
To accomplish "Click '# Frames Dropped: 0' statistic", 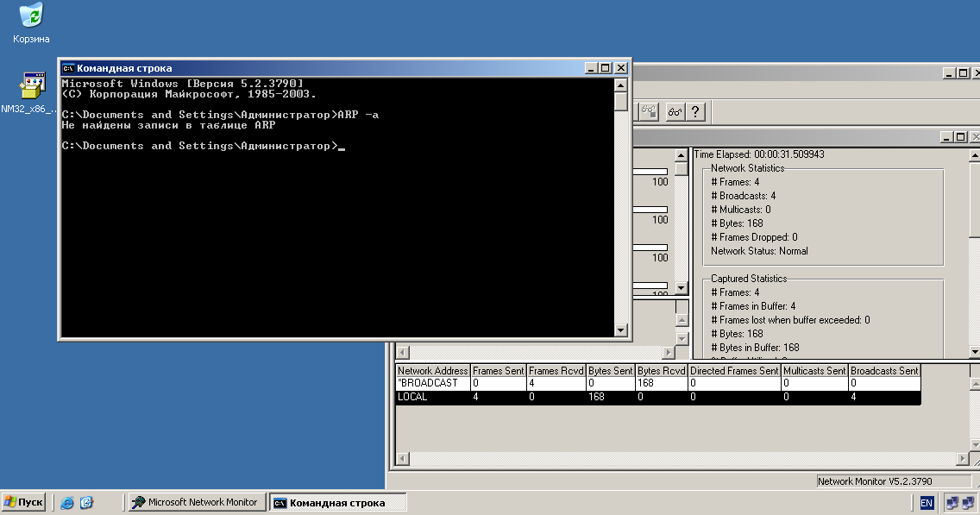I will pos(754,237).
